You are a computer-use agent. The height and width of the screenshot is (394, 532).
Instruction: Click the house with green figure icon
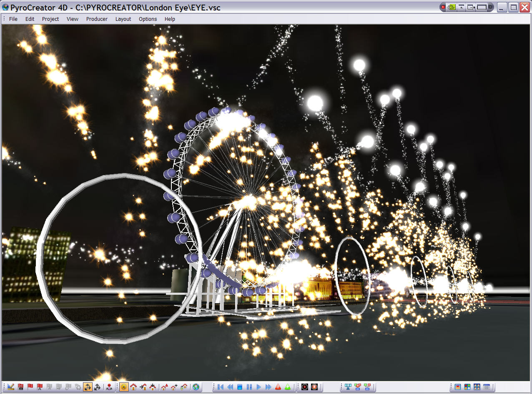click(x=183, y=387)
